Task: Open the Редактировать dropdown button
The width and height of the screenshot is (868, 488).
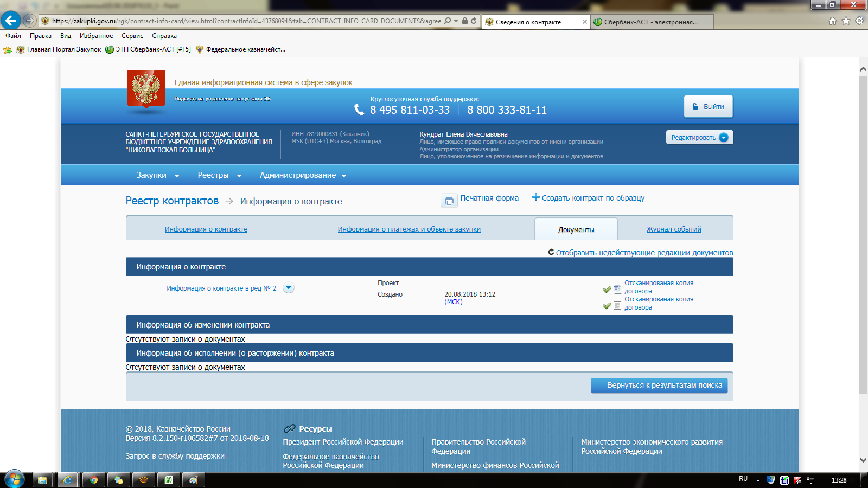Action: (699, 137)
